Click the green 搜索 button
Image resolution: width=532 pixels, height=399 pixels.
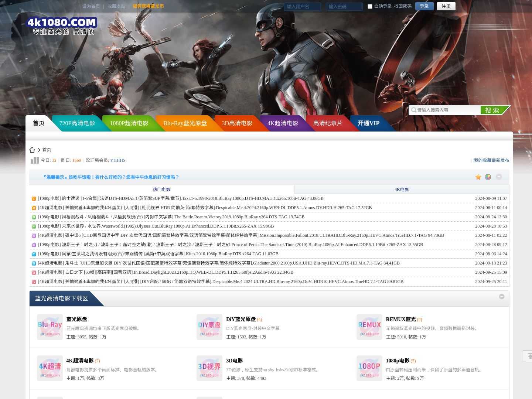click(x=494, y=110)
